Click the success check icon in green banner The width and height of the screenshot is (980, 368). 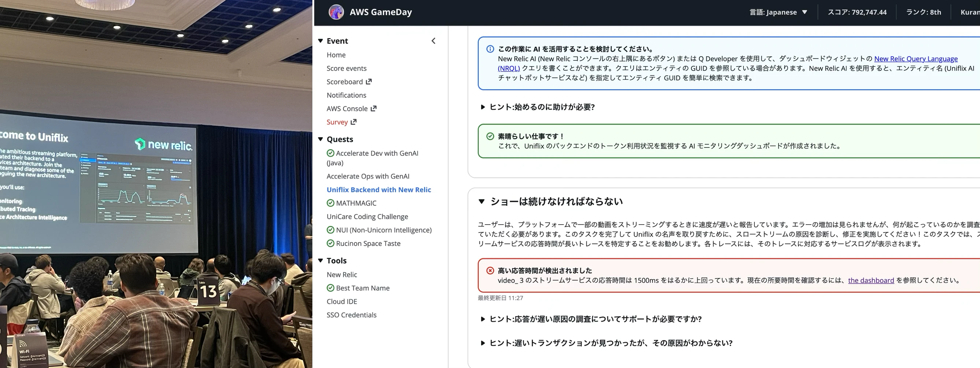coord(490,136)
